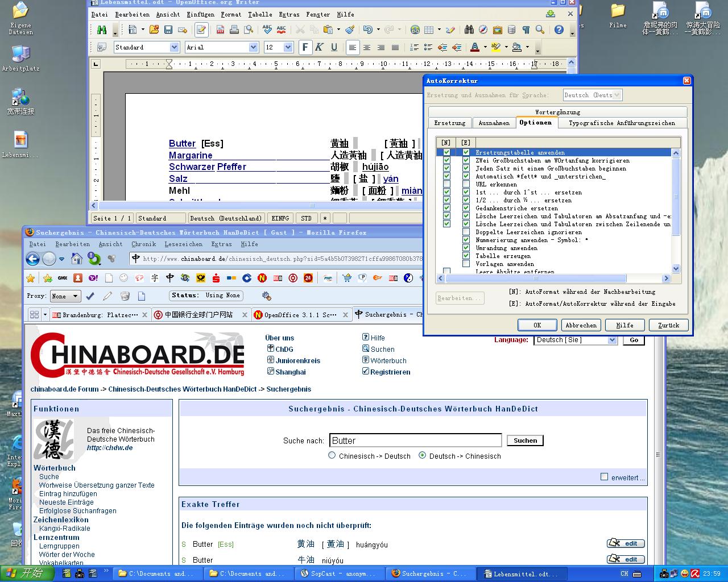Click the Yahoo bookmark icon in Firefox
The height and width of the screenshot is (582, 728).
point(93,278)
